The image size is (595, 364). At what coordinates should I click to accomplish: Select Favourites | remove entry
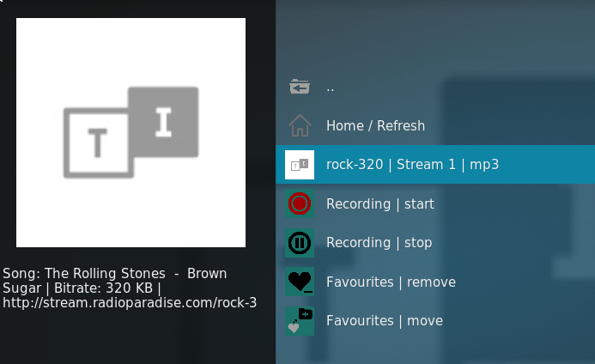pyautogui.click(x=435, y=282)
